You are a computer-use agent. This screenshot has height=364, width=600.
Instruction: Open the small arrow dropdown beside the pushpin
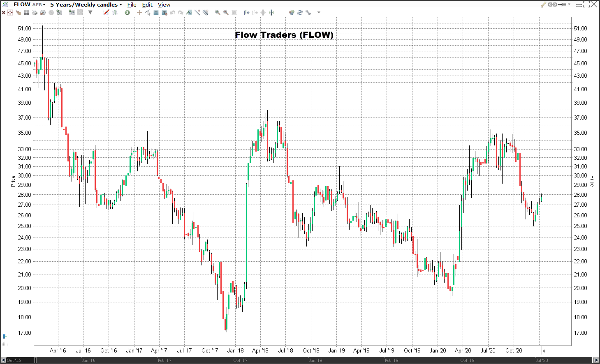tap(569, 5)
